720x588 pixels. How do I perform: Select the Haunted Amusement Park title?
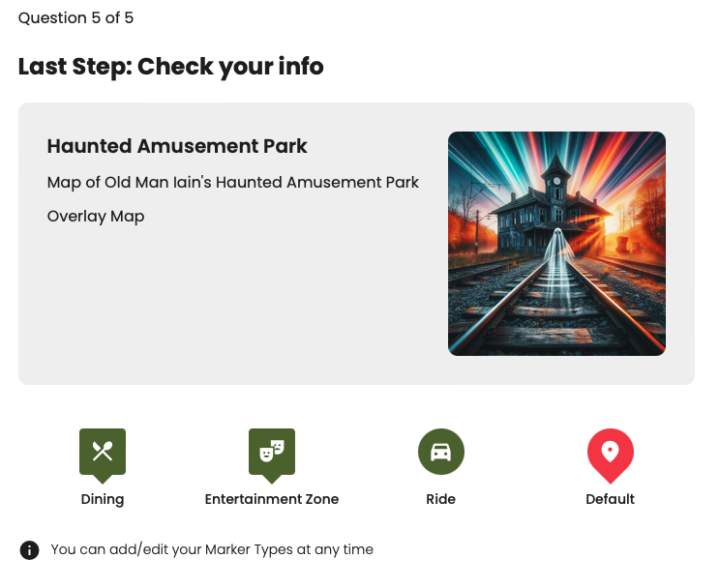coord(177,147)
